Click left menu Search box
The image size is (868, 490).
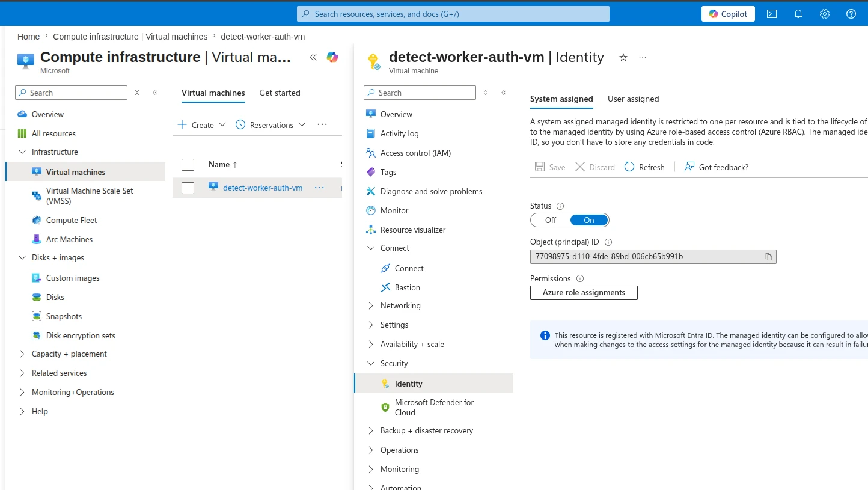[71, 93]
